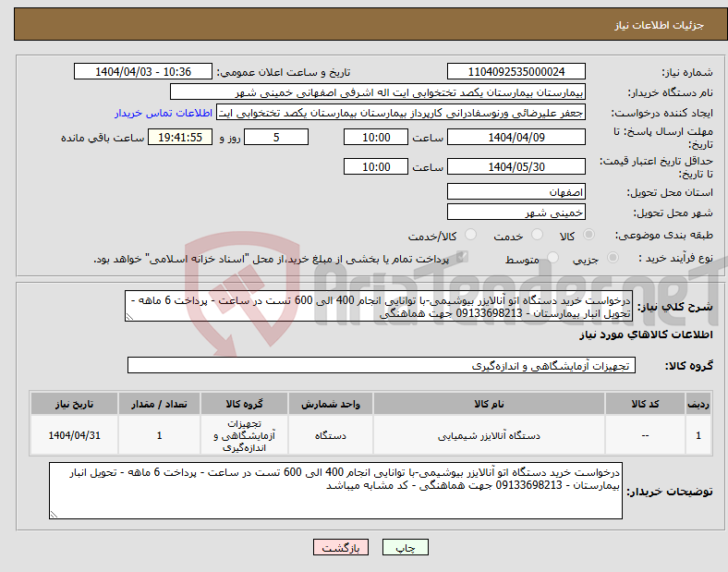The height and width of the screenshot is (572, 728).
Task: Click the resize grip of general description box
Action: pos(129,317)
